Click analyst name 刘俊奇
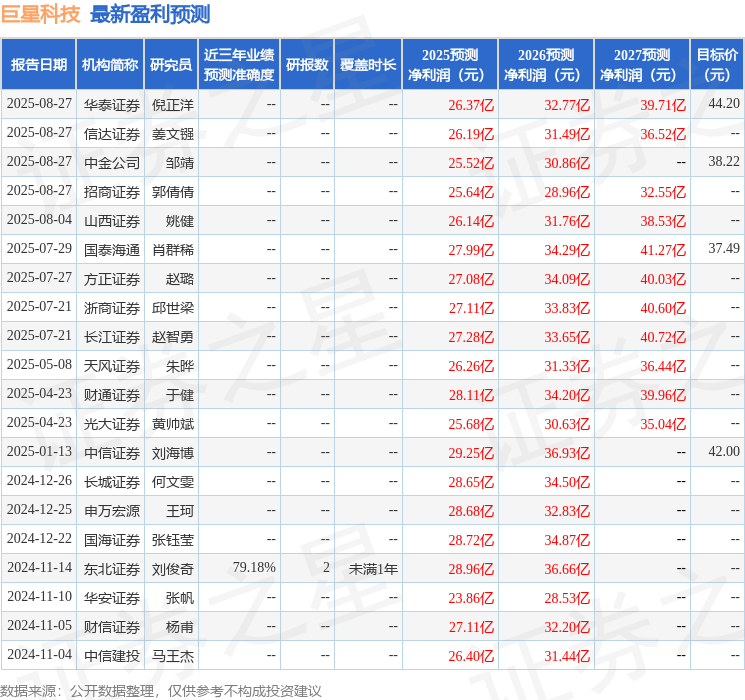This screenshot has width=745, height=700. coord(172,569)
